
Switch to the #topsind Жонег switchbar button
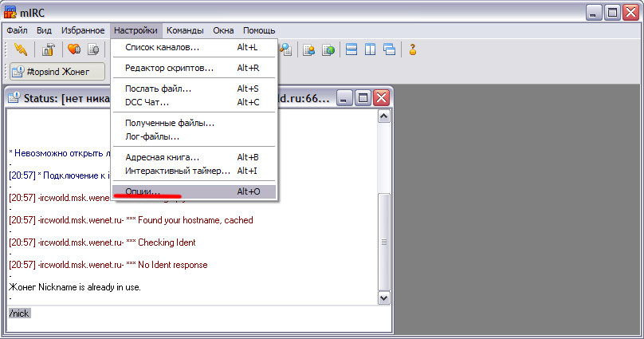pos(57,72)
